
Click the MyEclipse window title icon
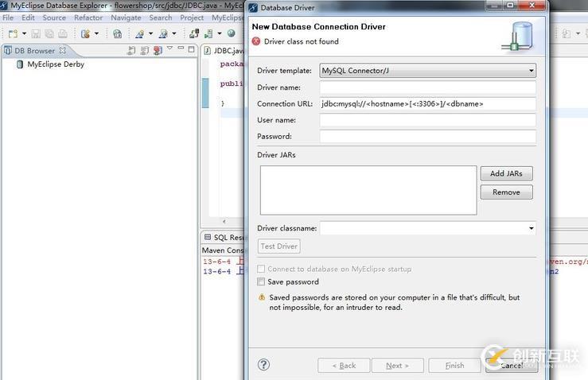(4, 6)
